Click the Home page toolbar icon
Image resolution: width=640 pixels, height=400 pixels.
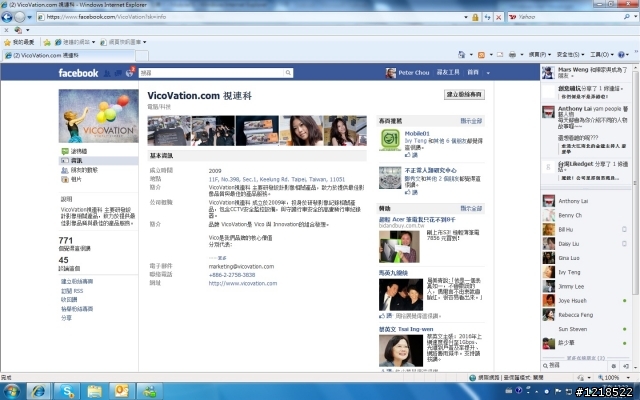[x=462, y=54]
